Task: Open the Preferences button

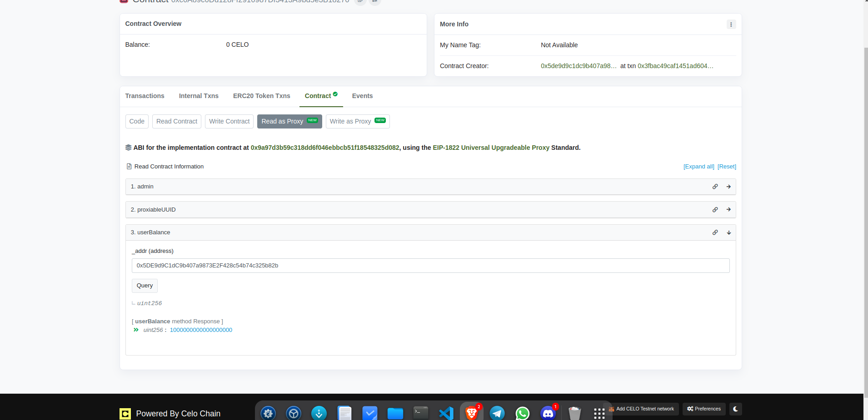Action: (704, 409)
